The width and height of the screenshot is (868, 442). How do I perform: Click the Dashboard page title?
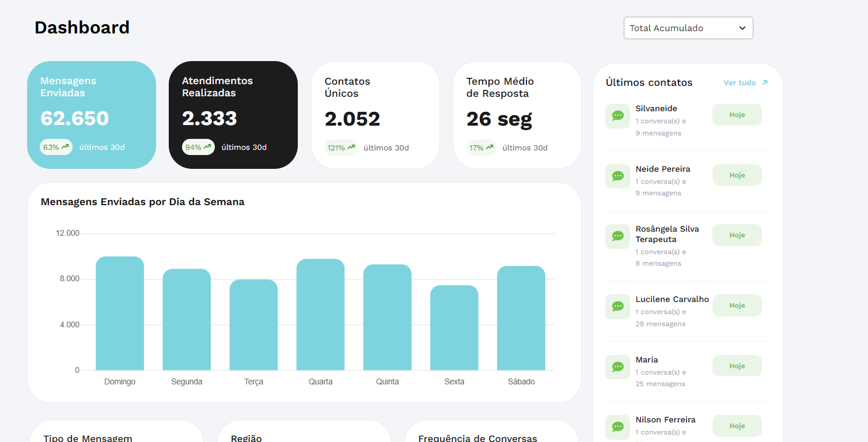[x=82, y=27]
